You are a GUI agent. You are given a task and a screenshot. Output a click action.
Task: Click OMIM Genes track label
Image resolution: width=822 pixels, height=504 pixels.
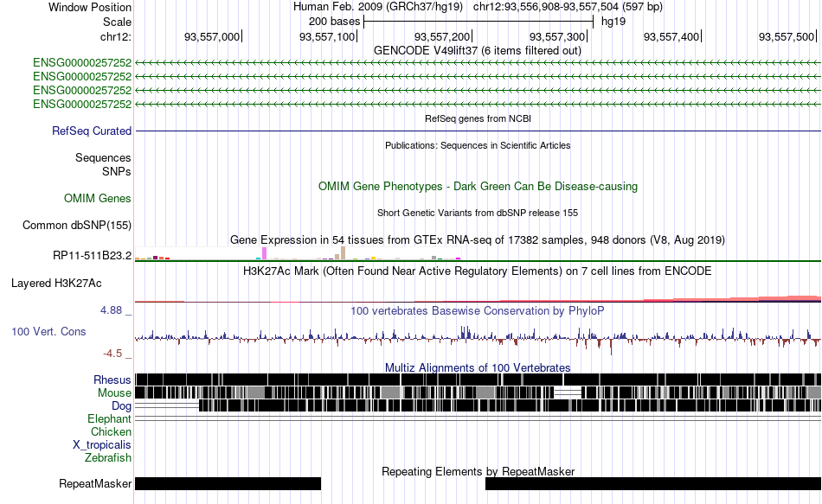[98, 199]
